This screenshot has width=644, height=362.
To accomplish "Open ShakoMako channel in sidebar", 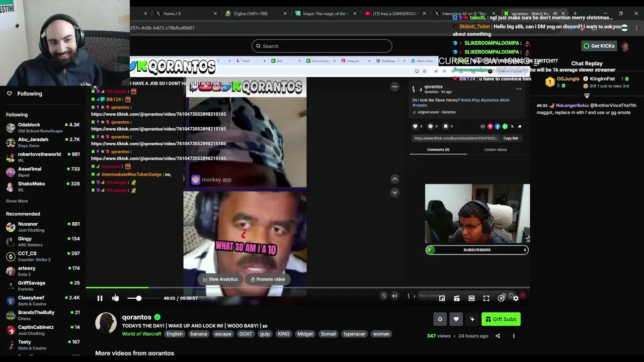I will 43,187.
